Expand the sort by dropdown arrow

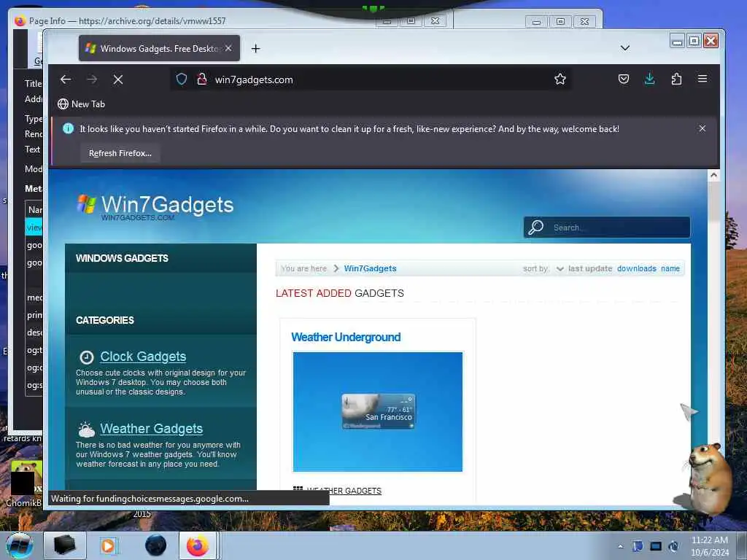coord(560,269)
